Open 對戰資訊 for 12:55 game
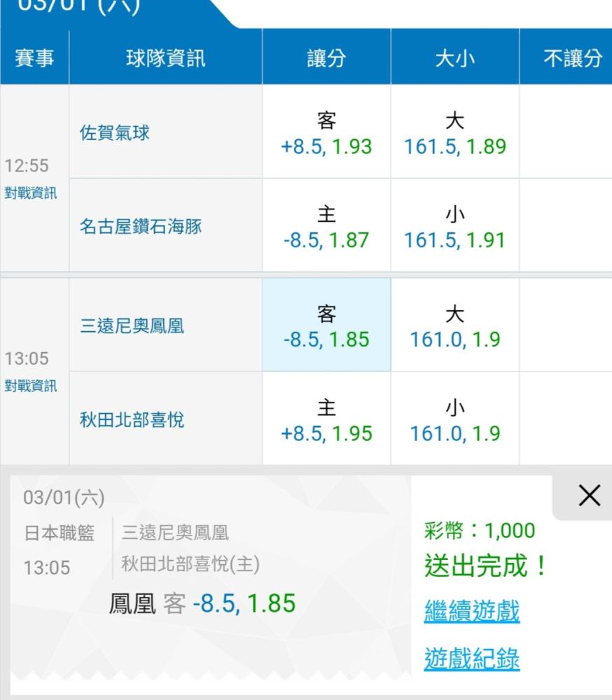 coord(31,193)
